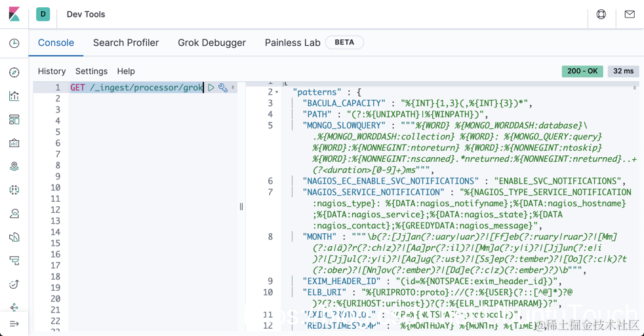Open Machine Learning sidebar icon
This screenshot has height=336, width=644.
click(x=14, y=190)
